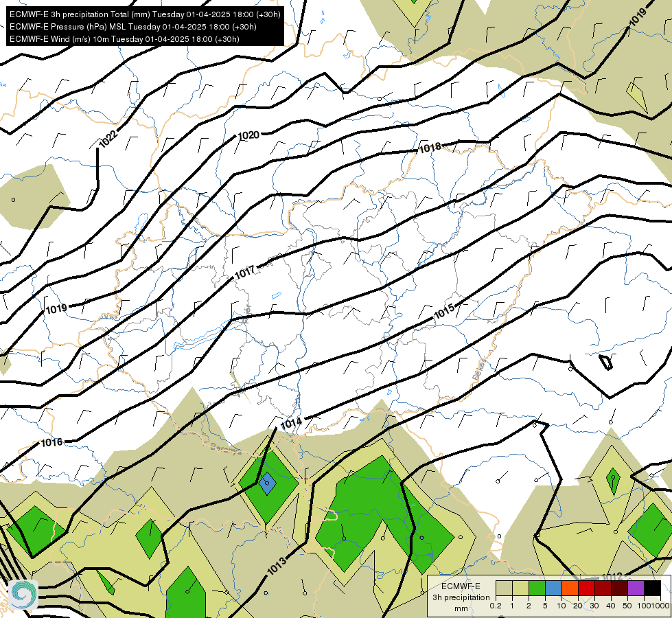
Task: Pick the orange 10–20 mm legend swatch
Action: pos(570,588)
